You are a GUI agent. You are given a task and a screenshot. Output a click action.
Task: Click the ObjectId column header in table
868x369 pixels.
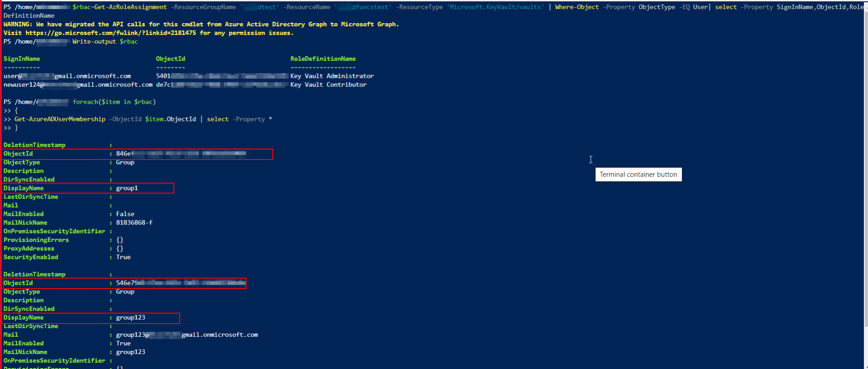coord(171,59)
